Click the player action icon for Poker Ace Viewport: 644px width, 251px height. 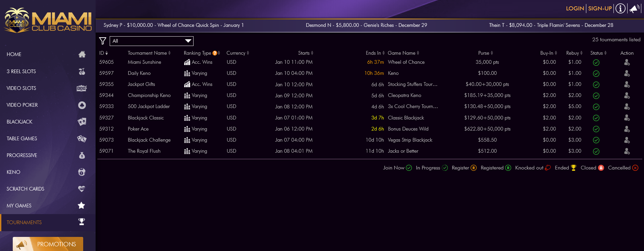(627, 129)
